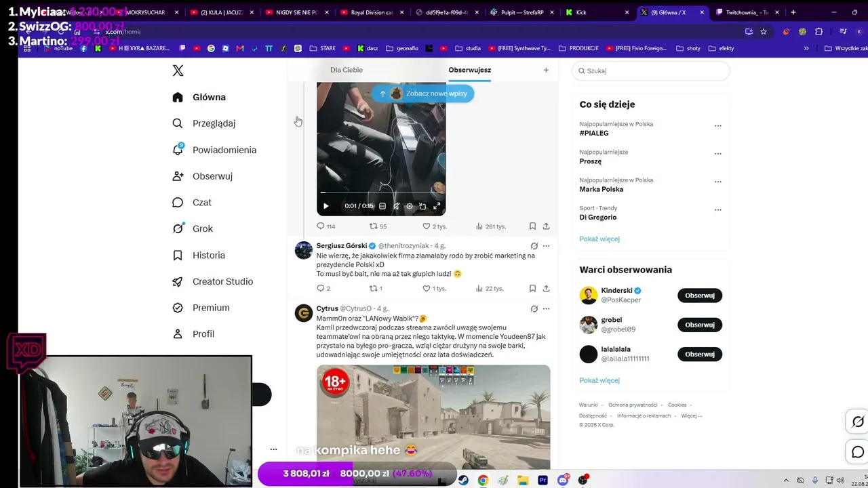Click Pokaż więcej under trends

599,239
